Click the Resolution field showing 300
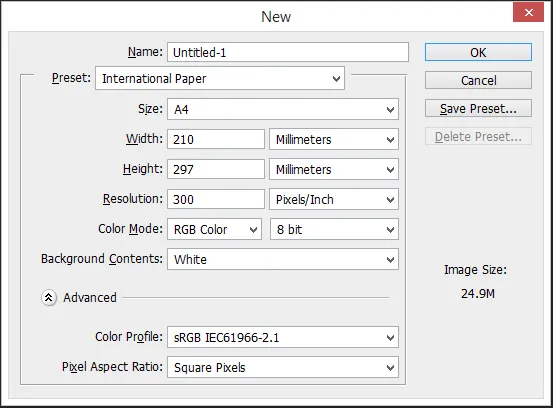 click(x=216, y=199)
